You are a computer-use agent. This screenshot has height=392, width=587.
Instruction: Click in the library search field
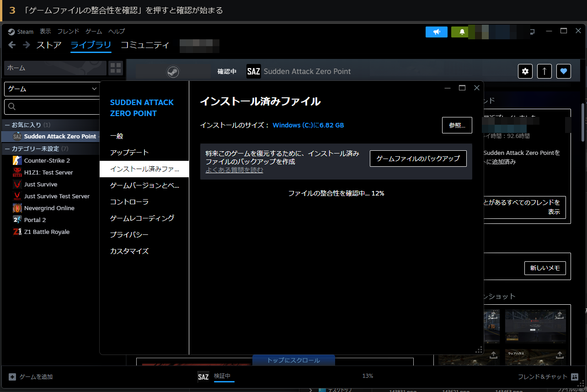coord(52,107)
